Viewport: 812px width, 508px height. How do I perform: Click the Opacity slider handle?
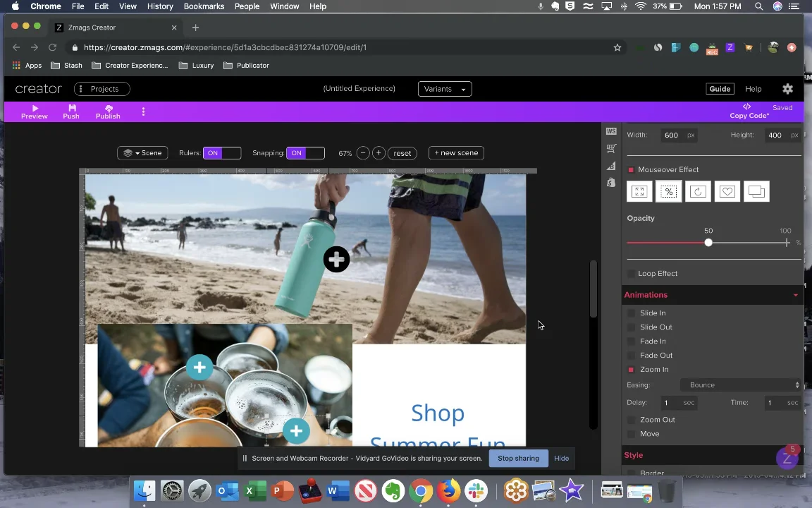click(x=708, y=243)
